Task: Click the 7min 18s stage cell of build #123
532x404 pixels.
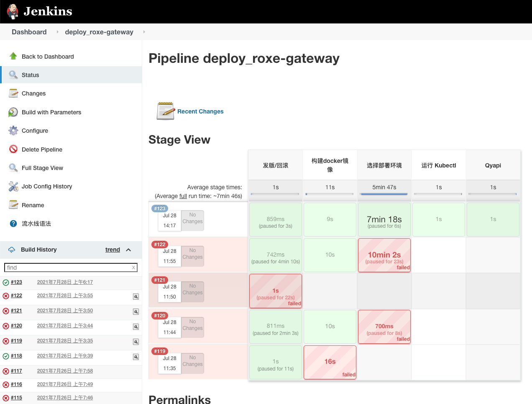Action: (384, 220)
